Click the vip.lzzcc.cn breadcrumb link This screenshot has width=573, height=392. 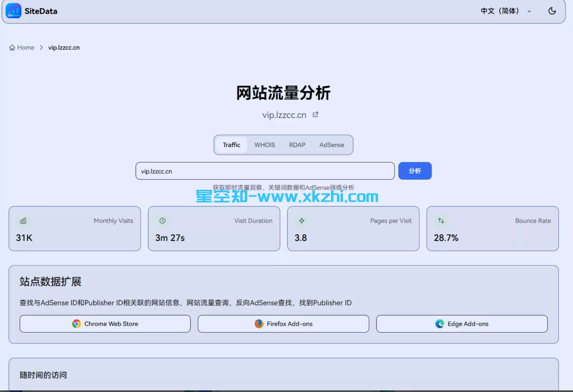pyautogui.click(x=64, y=47)
